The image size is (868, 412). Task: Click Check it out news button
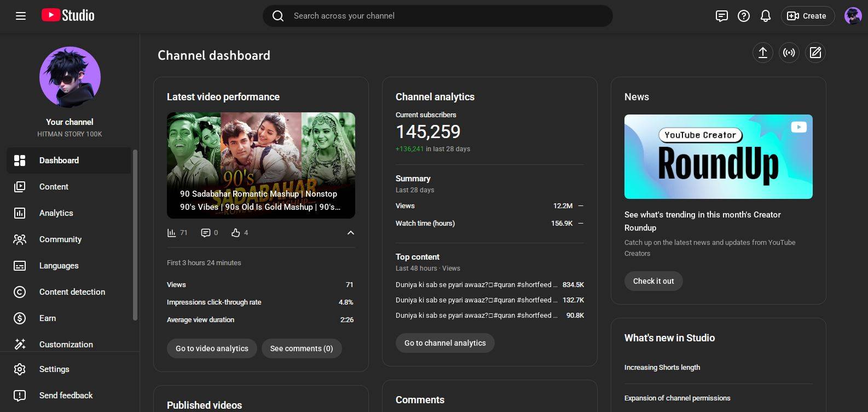click(653, 281)
